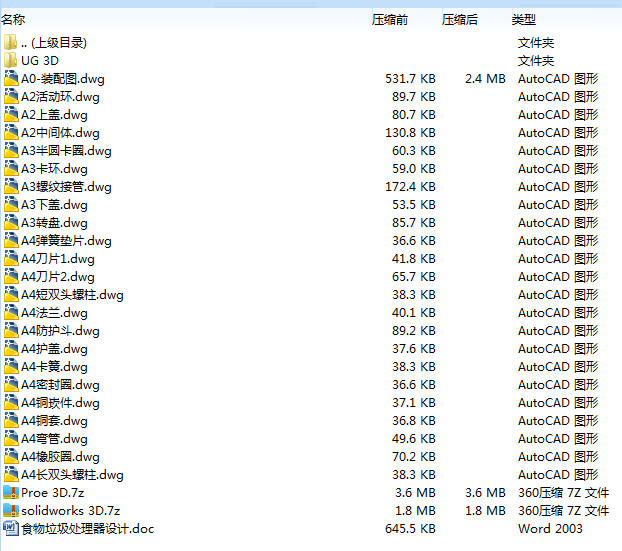Click the A3卡环.dwg file icon
The image size is (622, 551).
(11, 169)
